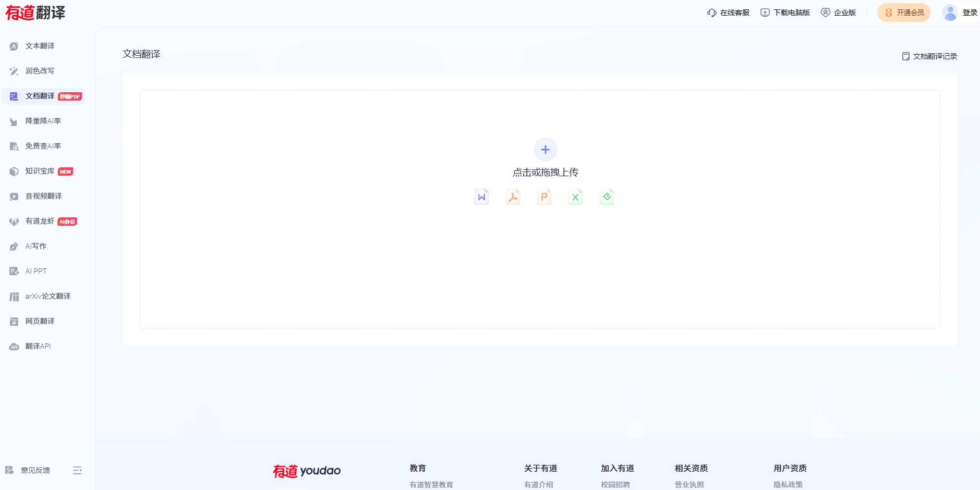Click the 点击或拖拽上传 text
The width and height of the screenshot is (980, 490).
pyautogui.click(x=546, y=172)
